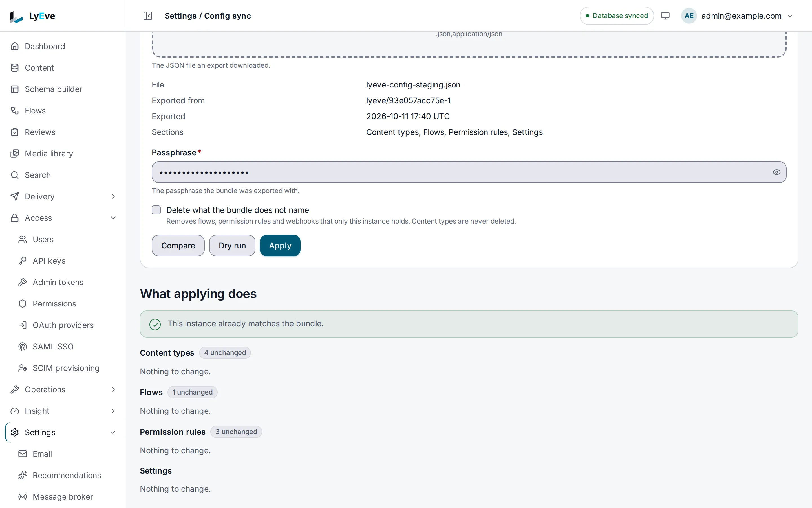The width and height of the screenshot is (812, 508).
Task: Click the Permissions shield icon
Action: point(23,304)
